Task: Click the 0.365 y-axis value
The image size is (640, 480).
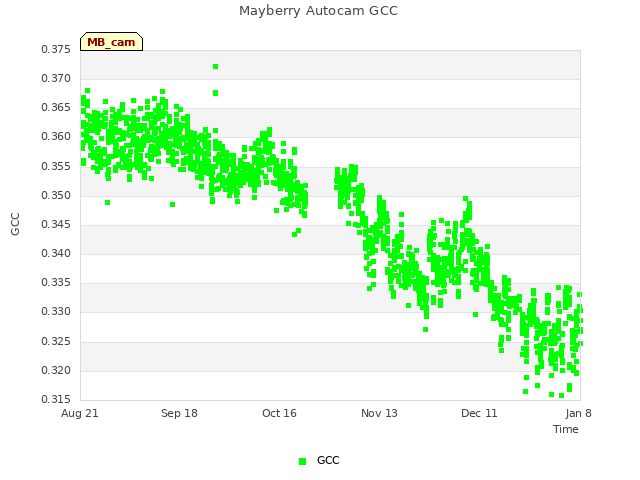Action: point(56,107)
